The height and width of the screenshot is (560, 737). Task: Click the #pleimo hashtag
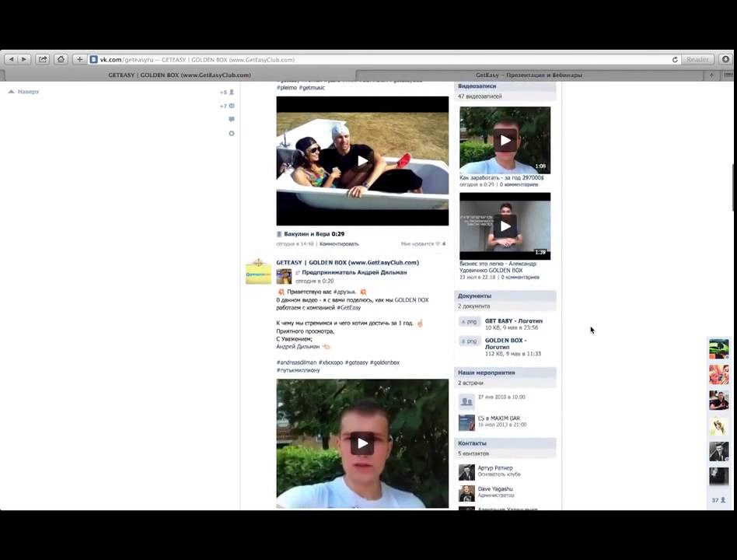coord(287,87)
